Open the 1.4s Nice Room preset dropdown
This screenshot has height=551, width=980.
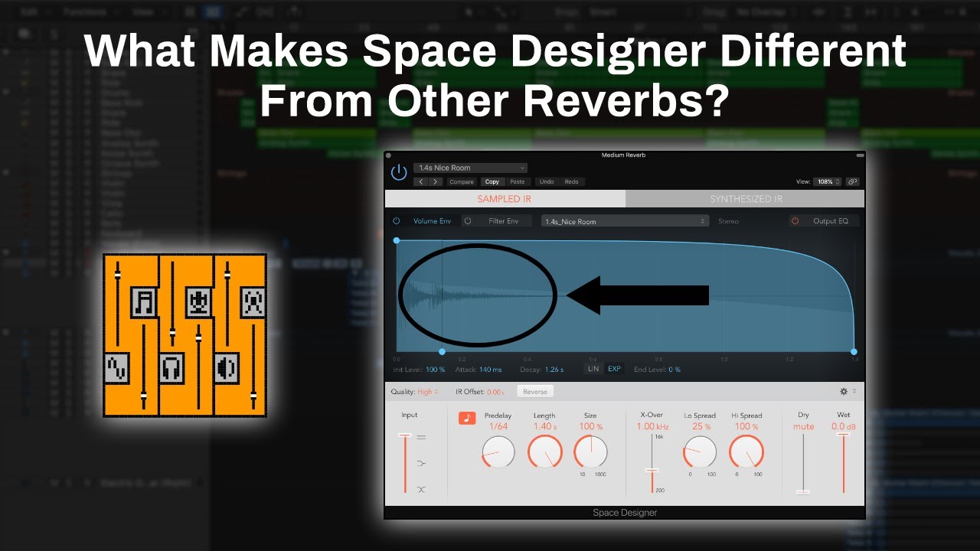471,168
